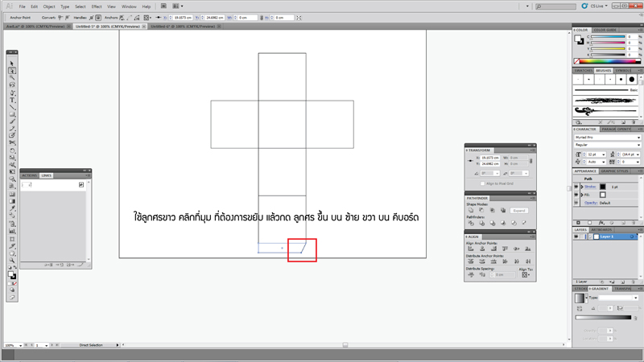The image size is (644, 362).
Task: Toggle Align to Pixel Grid checkbox
Action: (482, 183)
